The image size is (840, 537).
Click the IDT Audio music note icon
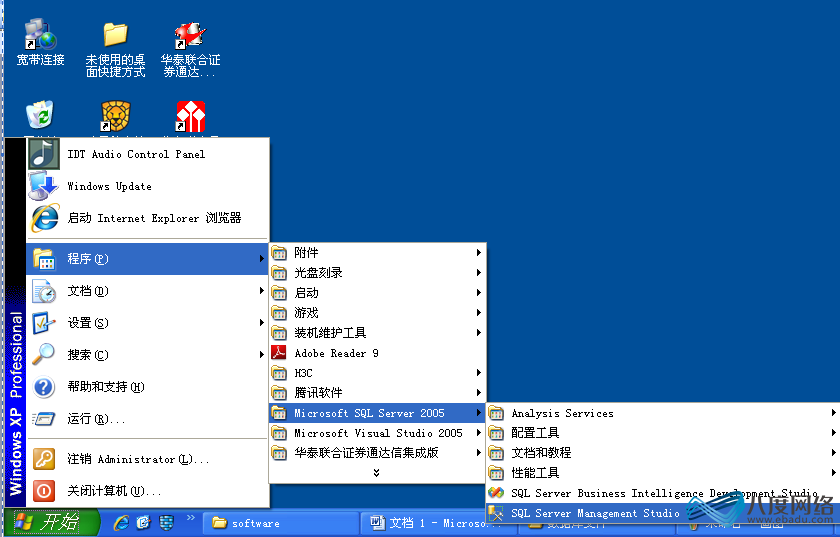[x=44, y=154]
